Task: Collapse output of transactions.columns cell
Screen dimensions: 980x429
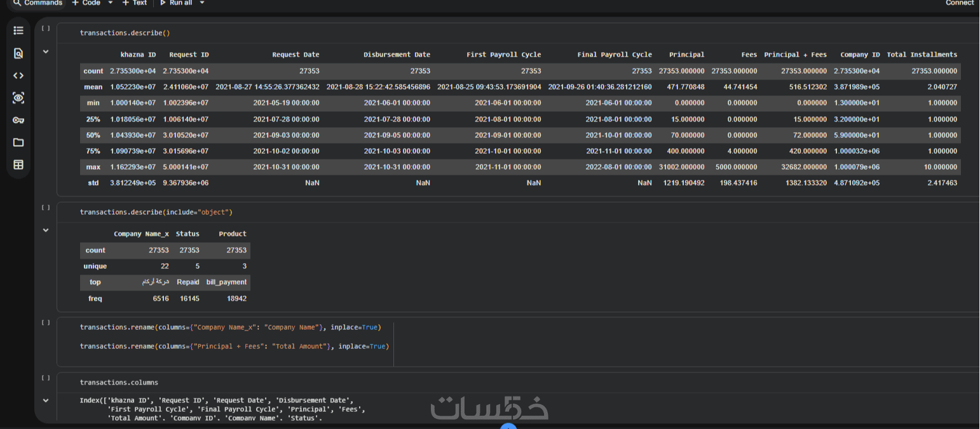Action: click(46, 400)
